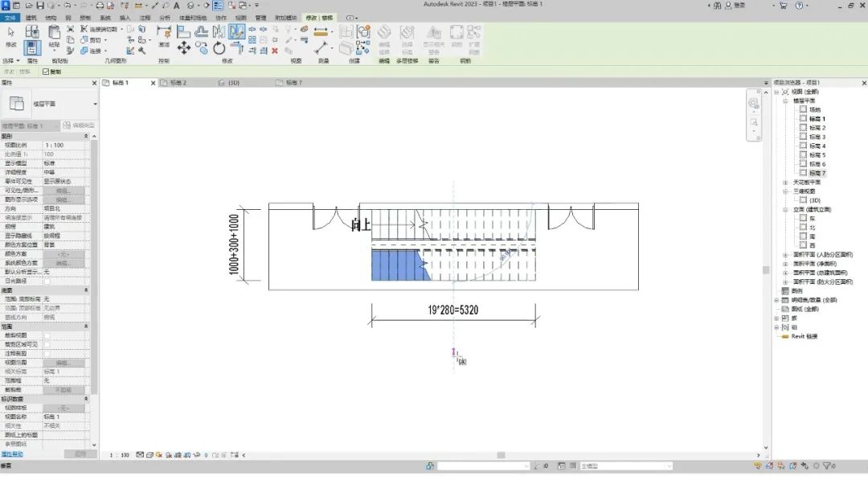Image resolution: width=868 pixels, height=489 pixels.
Task: Toggle the 裁剪视图 checkbox in Properties
Action: point(47,335)
